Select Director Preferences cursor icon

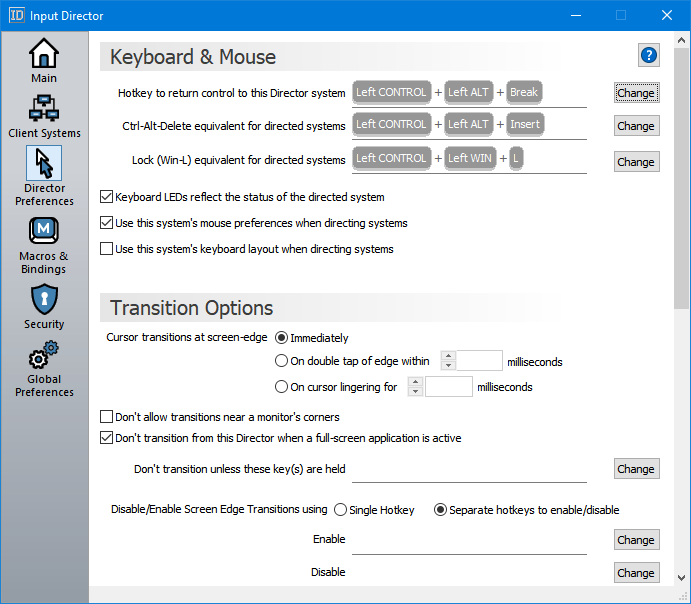pyautogui.click(x=44, y=163)
